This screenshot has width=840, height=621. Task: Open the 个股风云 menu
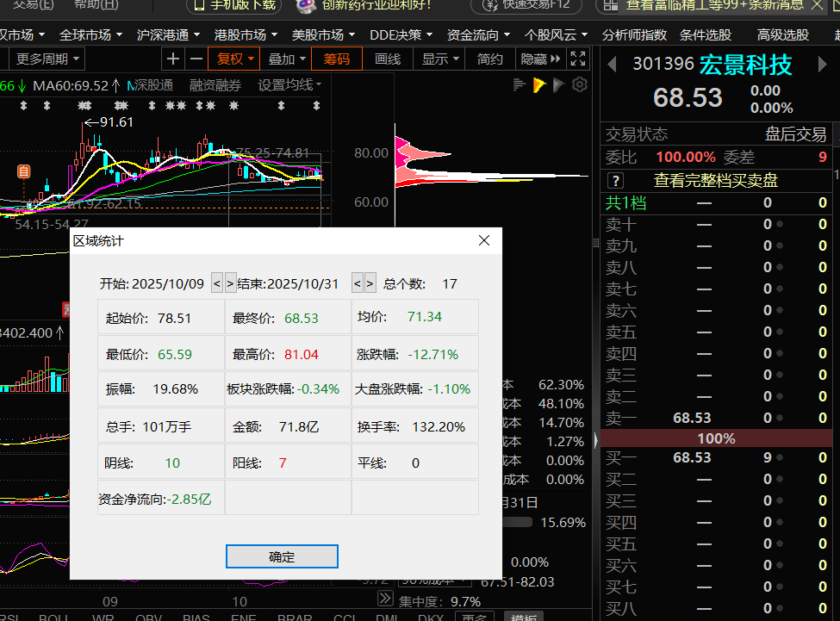[x=556, y=34]
